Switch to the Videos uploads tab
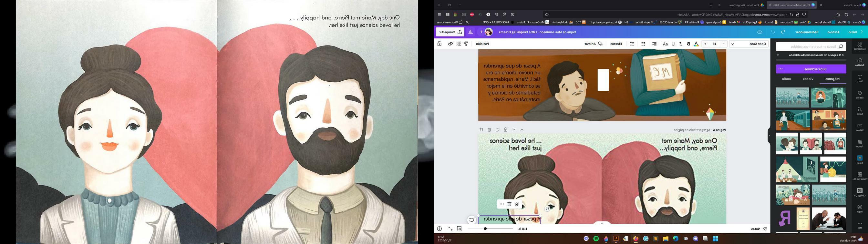Viewport: 868px width, 244px height. tap(808, 79)
